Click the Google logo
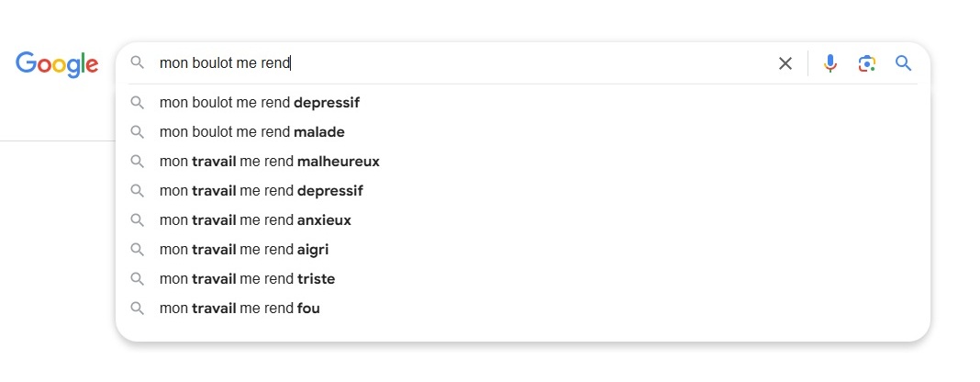The height and width of the screenshot is (382, 980). (x=57, y=63)
